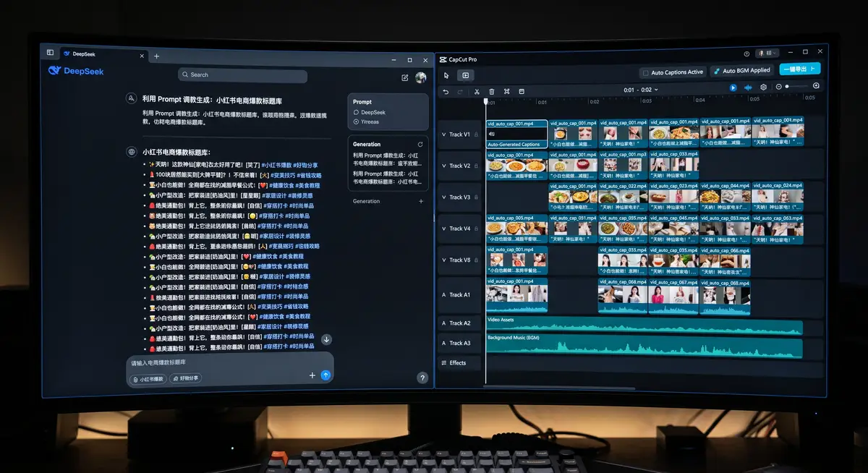Viewport: 868px width, 473px height.
Task: Open the media player panel icon in CapCut
Action: click(x=465, y=75)
